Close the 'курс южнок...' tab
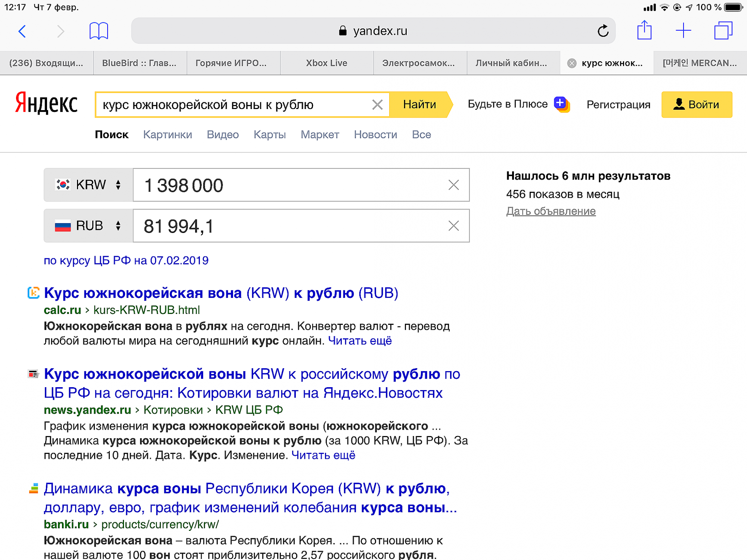 point(572,63)
